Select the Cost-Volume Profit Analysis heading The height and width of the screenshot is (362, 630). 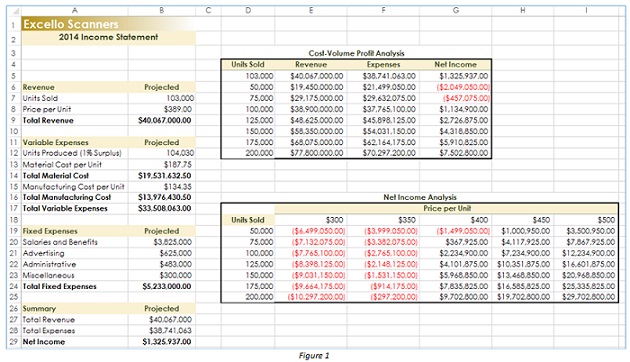pyautogui.click(x=356, y=53)
